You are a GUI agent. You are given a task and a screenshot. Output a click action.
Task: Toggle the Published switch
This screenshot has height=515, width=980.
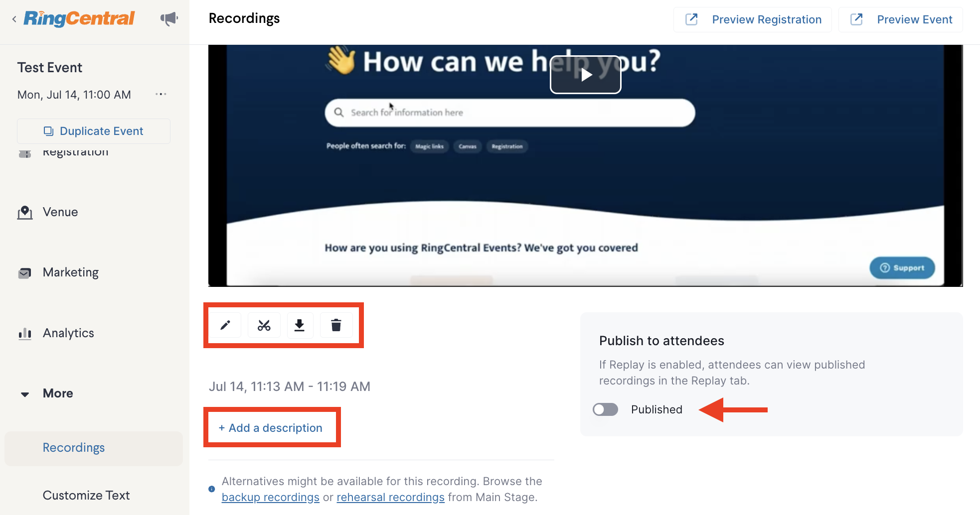(x=605, y=409)
